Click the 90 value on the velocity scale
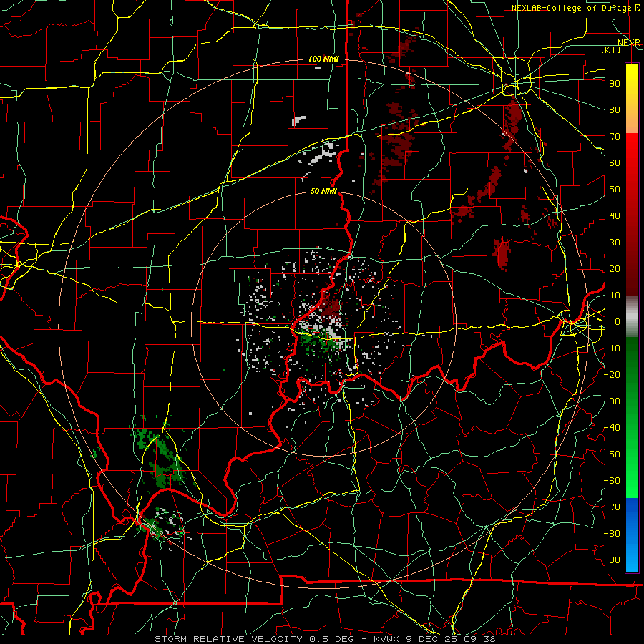Screen dimensions: 644x644 [x=615, y=84]
